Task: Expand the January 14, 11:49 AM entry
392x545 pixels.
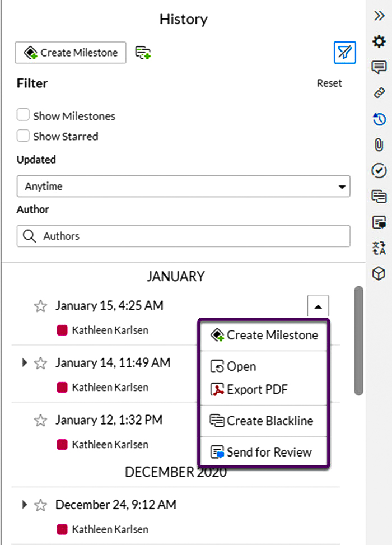Action: pos(24,362)
